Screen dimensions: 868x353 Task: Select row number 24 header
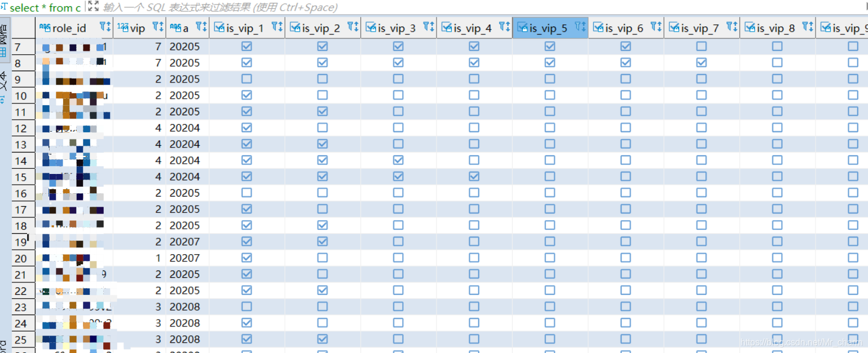[24, 323]
